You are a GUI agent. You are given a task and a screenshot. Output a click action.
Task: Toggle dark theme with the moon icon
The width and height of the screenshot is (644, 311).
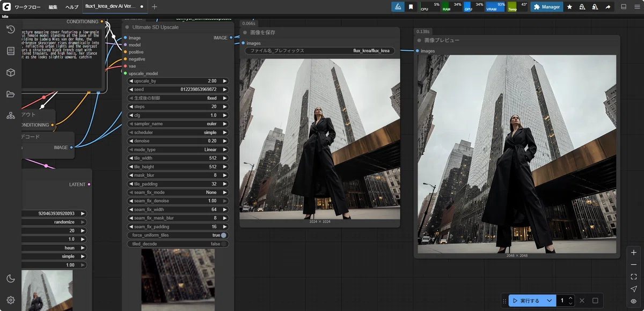coord(11,278)
